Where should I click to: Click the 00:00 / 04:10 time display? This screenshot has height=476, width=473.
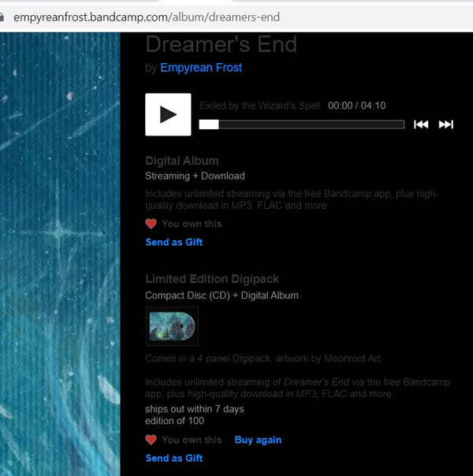click(x=357, y=106)
